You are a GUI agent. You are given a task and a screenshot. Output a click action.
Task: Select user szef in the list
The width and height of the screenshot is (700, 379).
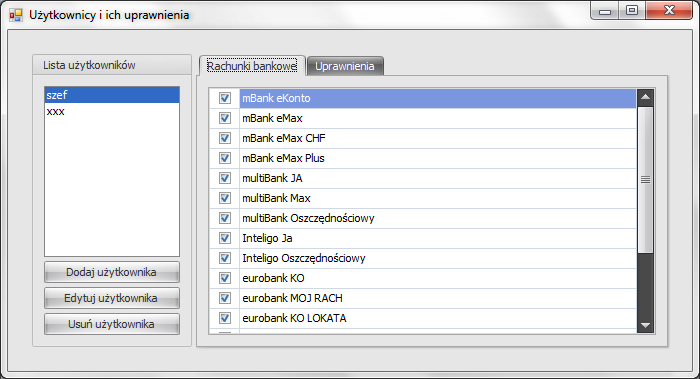click(112, 95)
